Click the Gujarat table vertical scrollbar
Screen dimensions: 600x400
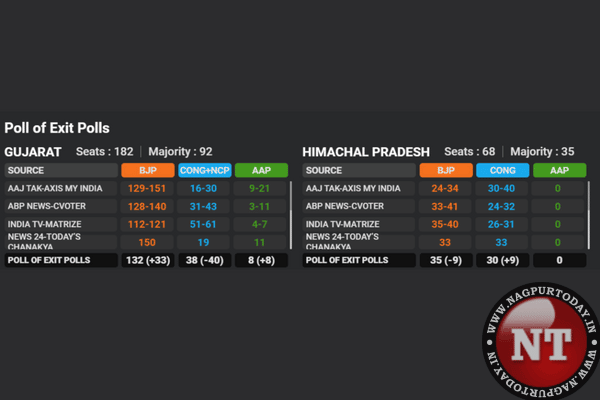(291, 215)
